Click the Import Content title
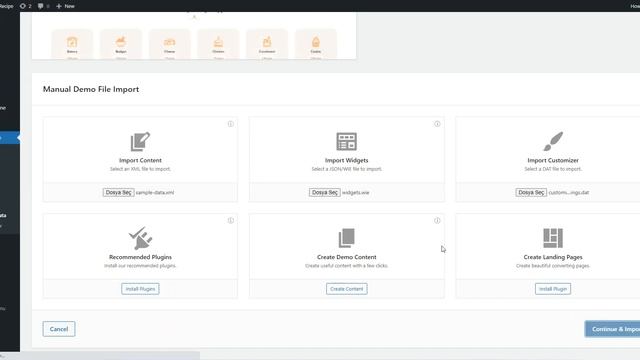 (140, 160)
